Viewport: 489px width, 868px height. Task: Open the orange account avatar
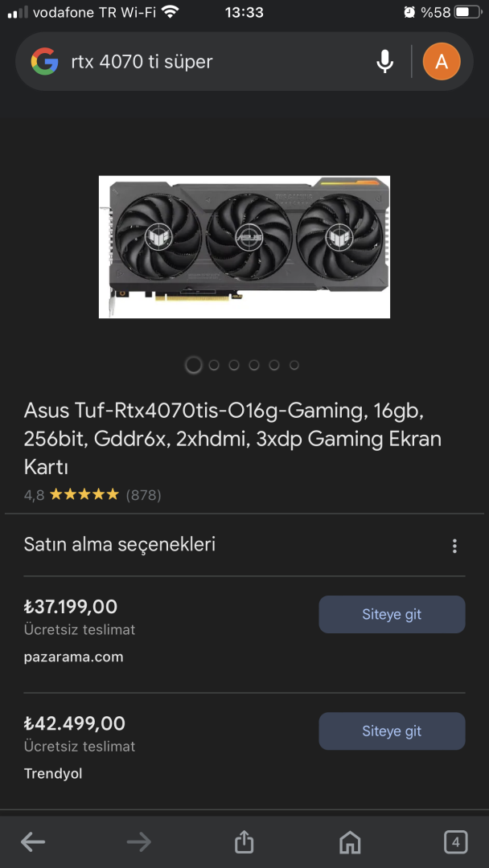(442, 61)
